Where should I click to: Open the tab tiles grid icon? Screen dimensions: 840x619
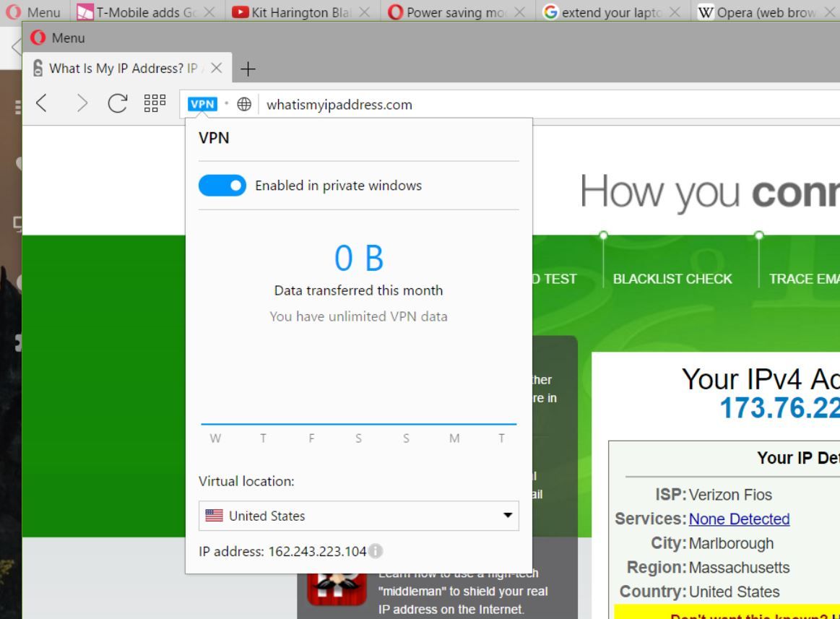[x=155, y=103]
